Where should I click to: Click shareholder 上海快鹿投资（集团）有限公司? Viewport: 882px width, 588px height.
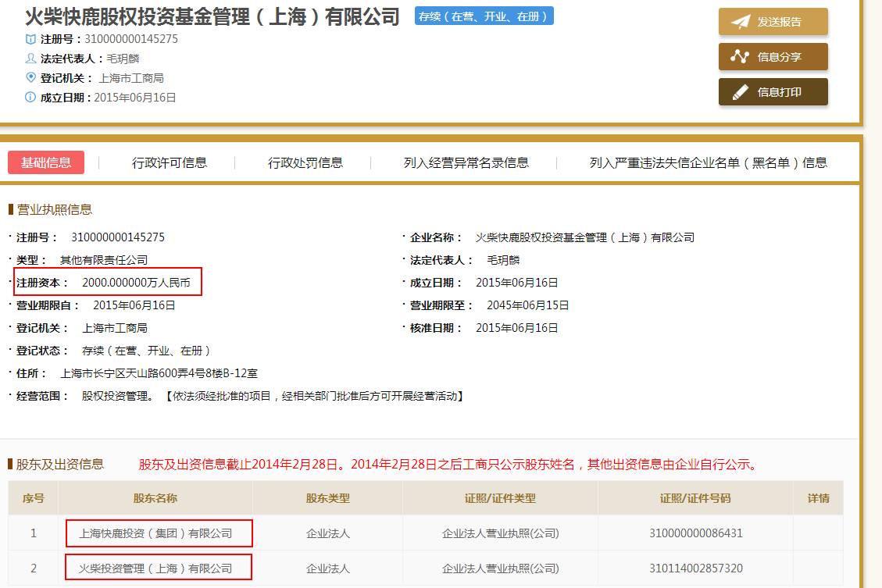pos(155,533)
